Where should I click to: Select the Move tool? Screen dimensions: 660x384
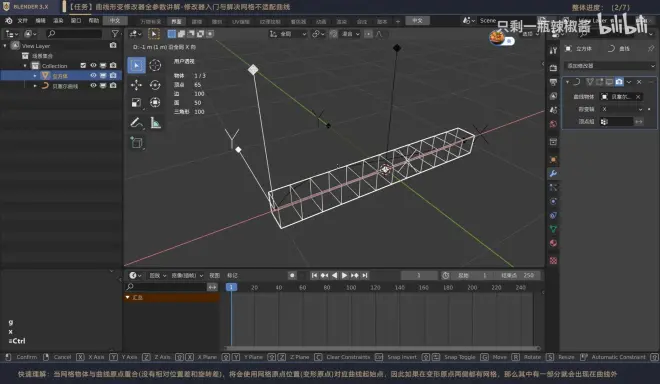[136, 85]
